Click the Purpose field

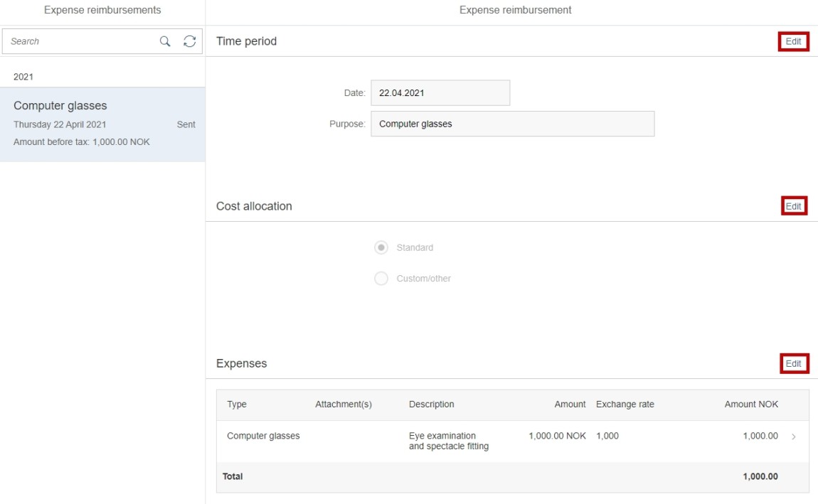pos(512,124)
